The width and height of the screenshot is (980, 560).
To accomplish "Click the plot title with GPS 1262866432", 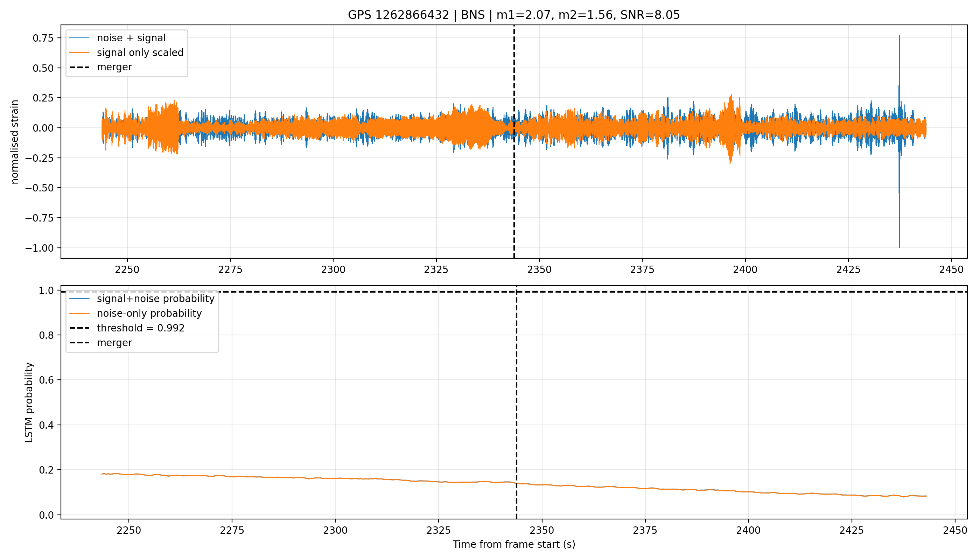I will [x=514, y=15].
